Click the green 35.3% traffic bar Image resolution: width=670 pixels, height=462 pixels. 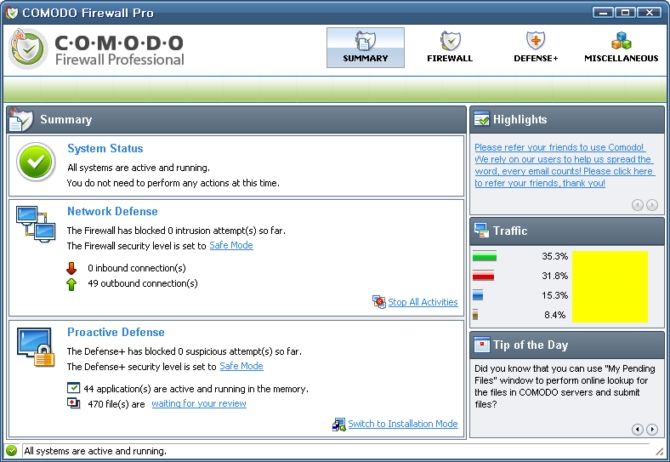[485, 256]
